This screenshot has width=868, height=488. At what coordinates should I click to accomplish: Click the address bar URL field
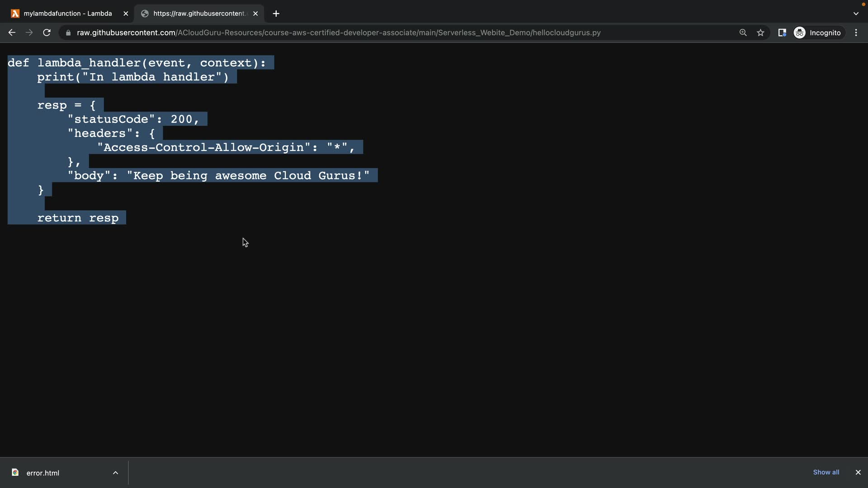coord(339,33)
